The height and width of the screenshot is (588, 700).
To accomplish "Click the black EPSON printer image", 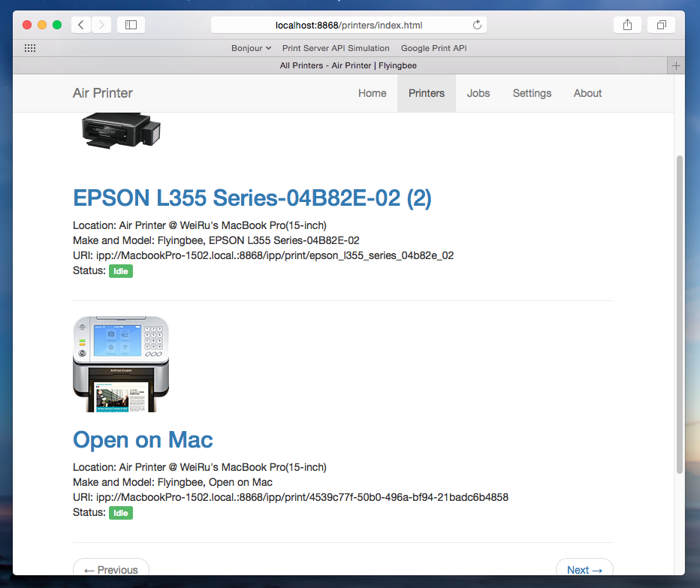I will point(121,131).
